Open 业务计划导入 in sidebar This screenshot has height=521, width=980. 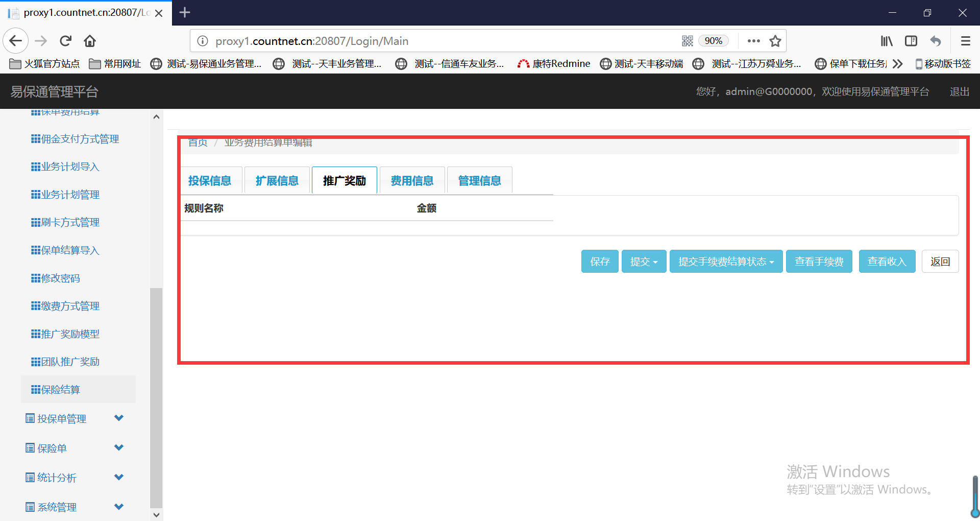(x=65, y=167)
